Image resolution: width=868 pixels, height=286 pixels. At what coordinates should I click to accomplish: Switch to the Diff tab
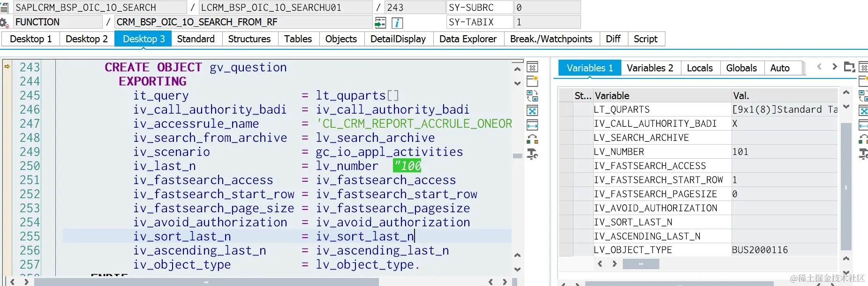click(613, 39)
